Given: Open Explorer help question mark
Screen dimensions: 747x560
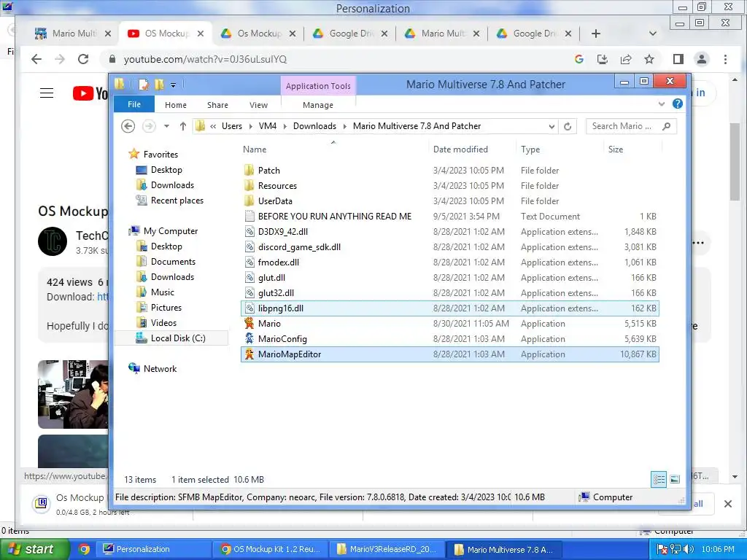Looking at the screenshot, I should 677,104.
